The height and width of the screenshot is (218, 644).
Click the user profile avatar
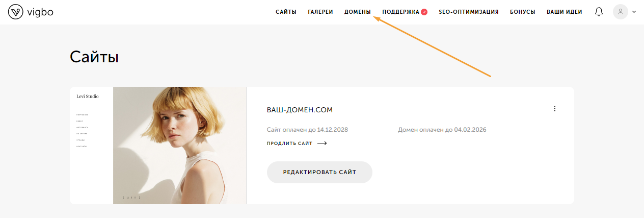(620, 12)
